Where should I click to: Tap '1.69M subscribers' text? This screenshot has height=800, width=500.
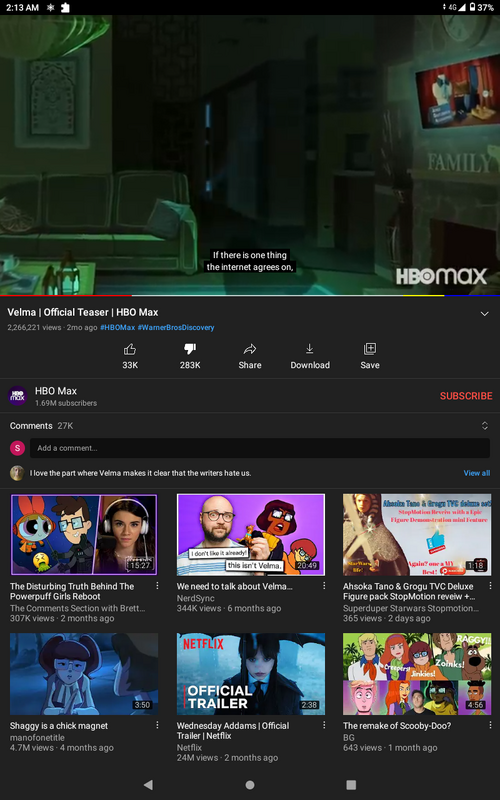tap(66, 403)
